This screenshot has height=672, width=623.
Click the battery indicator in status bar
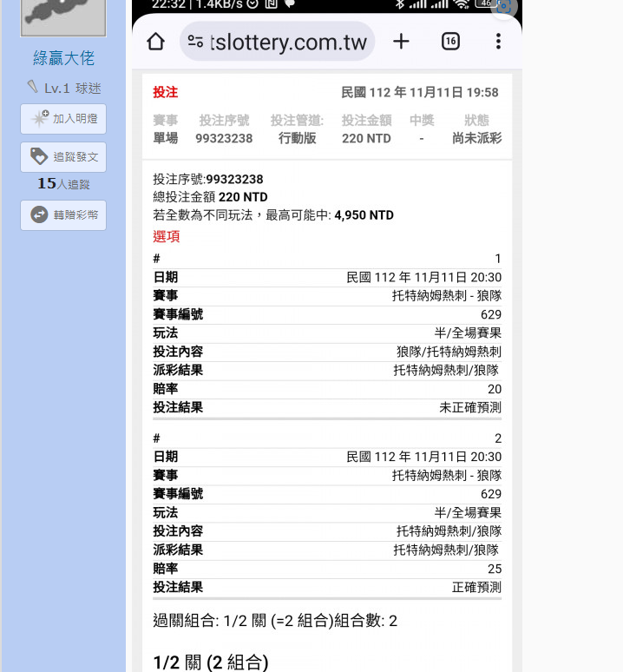(487, 3)
